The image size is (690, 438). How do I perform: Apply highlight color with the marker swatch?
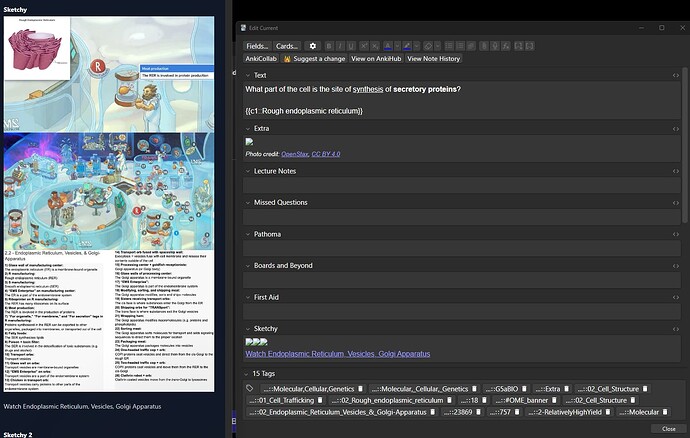tap(407, 46)
